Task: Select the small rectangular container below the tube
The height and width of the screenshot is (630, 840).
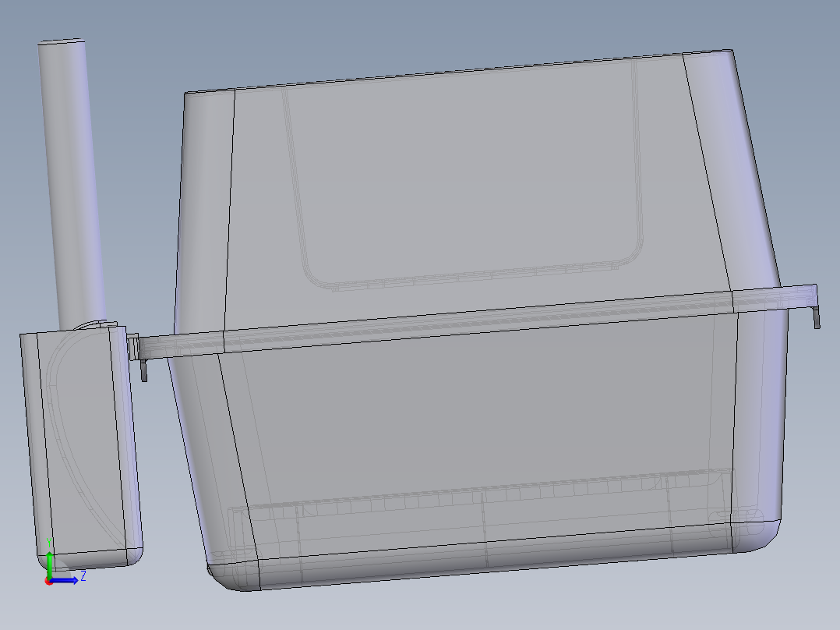Action: (x=81, y=448)
